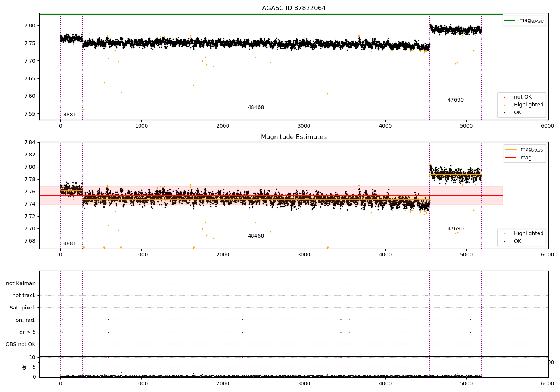Click the 7.72 y-axis tick label
The height and width of the screenshot is (392, 560).
click(x=30, y=216)
